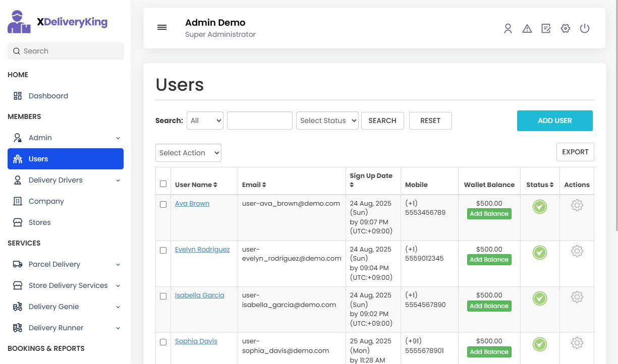This screenshot has width=618, height=364.
Task: Open the Select Action dropdown
Action: pos(188,153)
